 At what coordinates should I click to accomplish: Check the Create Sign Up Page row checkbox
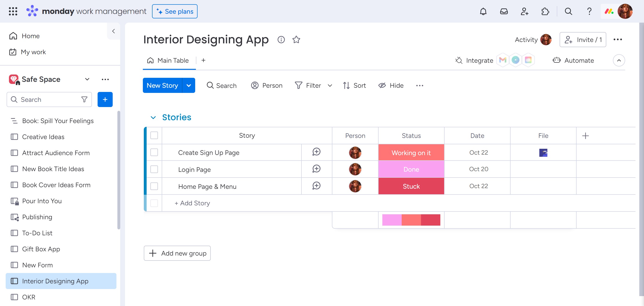pos(154,153)
